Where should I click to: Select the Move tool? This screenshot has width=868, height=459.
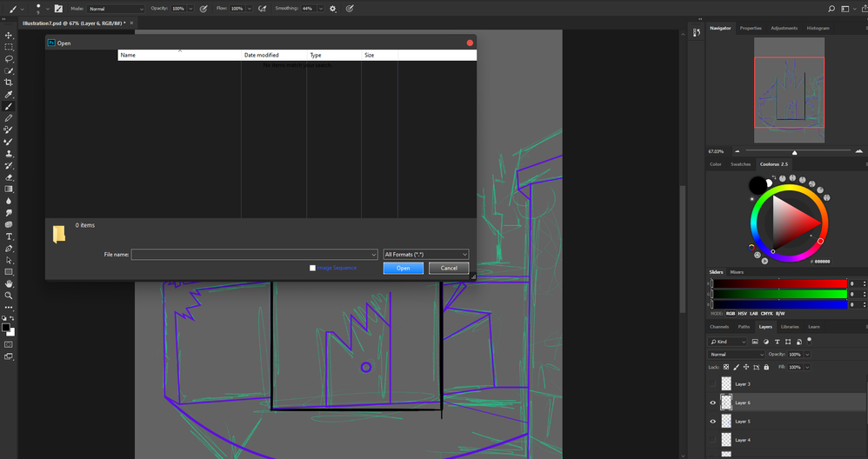9,36
